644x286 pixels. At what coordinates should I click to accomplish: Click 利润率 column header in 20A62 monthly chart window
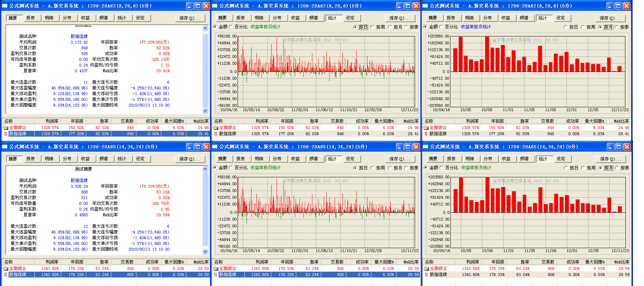[468, 121]
